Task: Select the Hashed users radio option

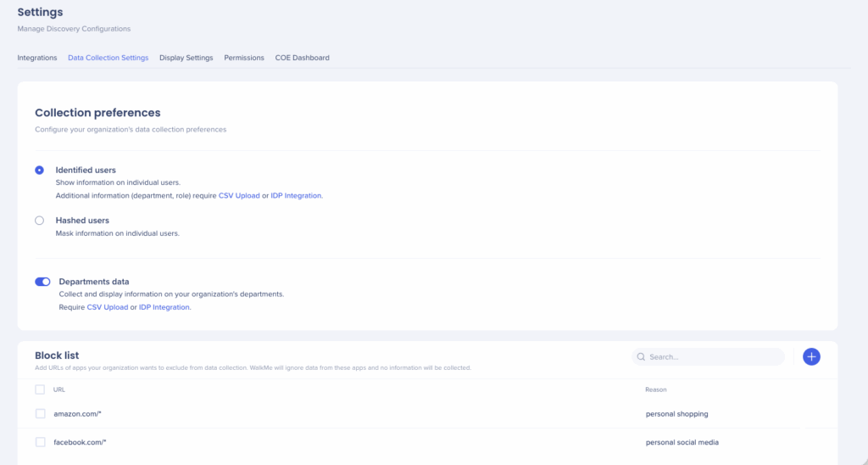Action: tap(39, 221)
